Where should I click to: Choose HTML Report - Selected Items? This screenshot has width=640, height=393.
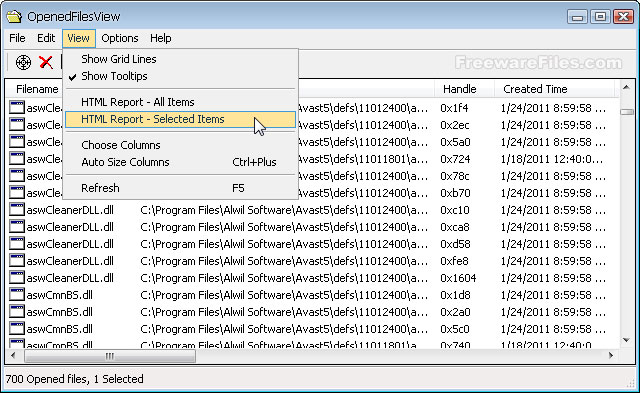point(180,119)
